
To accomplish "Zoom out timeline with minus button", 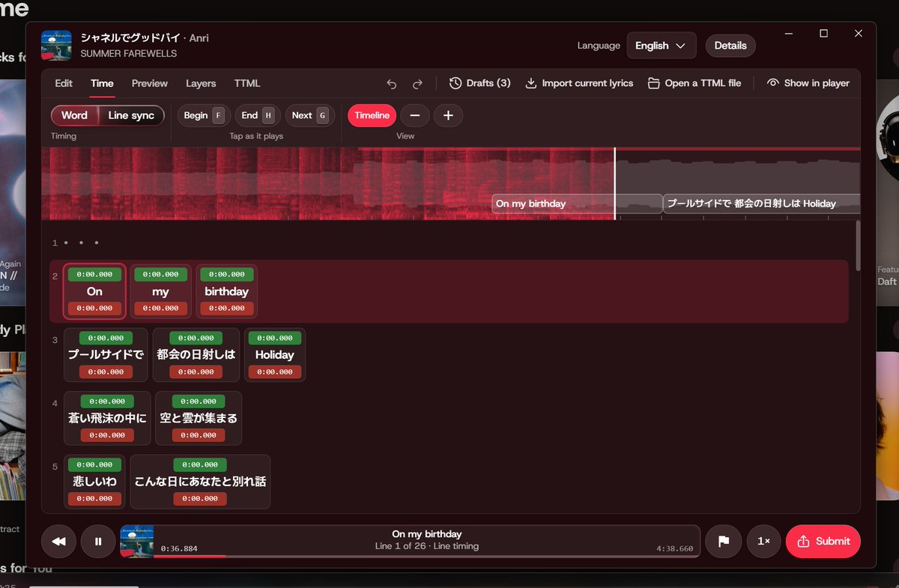I will 415,115.
